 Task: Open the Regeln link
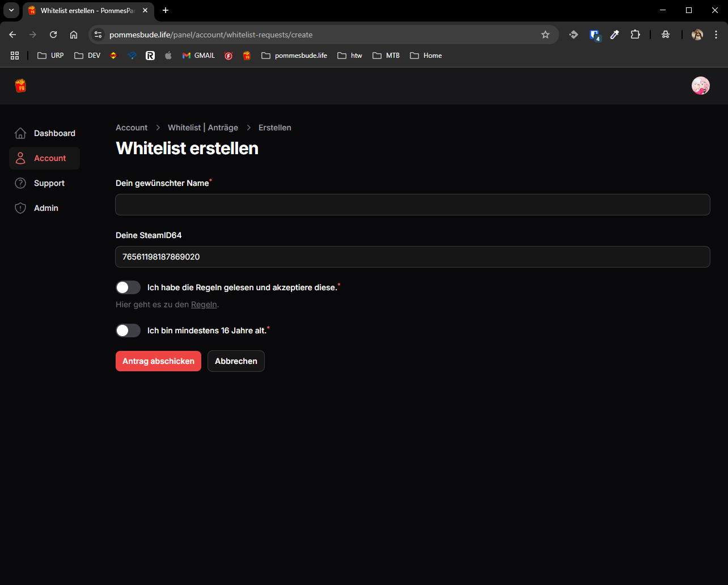tap(204, 304)
